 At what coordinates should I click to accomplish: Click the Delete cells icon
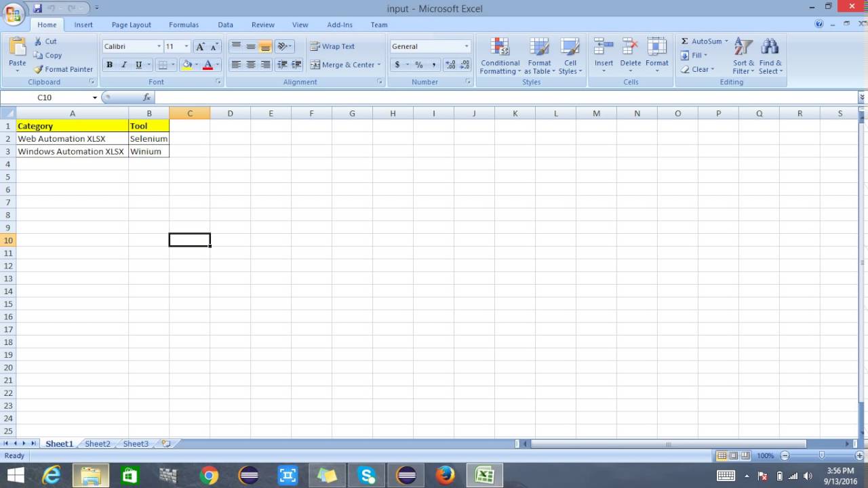pyautogui.click(x=630, y=47)
